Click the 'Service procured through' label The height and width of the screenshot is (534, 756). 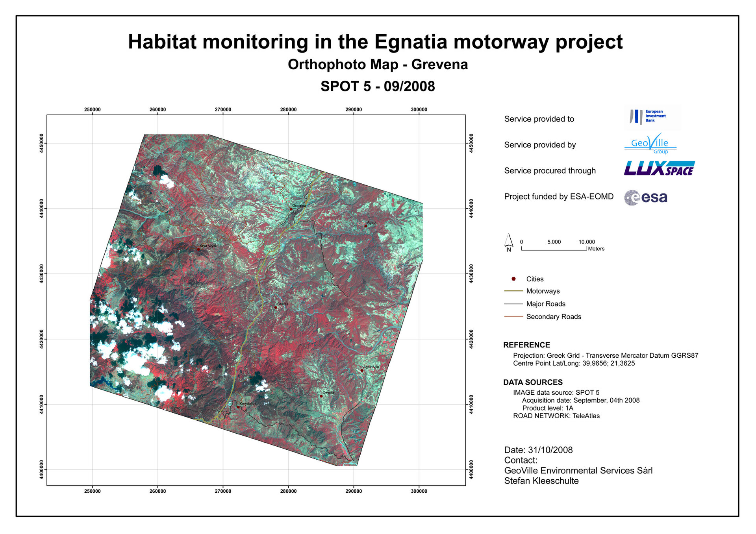click(550, 171)
